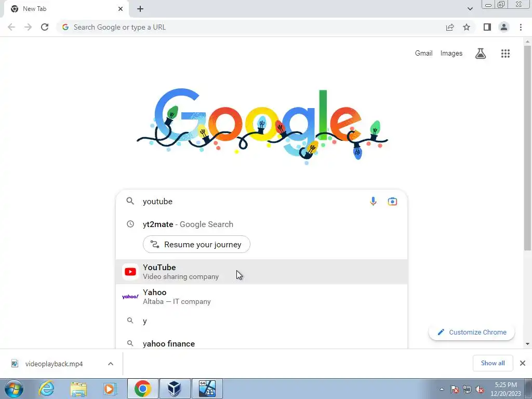Image resolution: width=532 pixels, height=399 pixels.
Task: Open a new tab with plus button
Action: (x=140, y=9)
